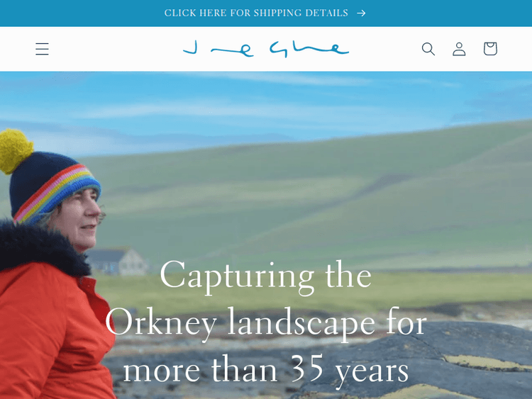Click the navy fur hood collar
This screenshot has width=532, height=399.
click(40, 247)
